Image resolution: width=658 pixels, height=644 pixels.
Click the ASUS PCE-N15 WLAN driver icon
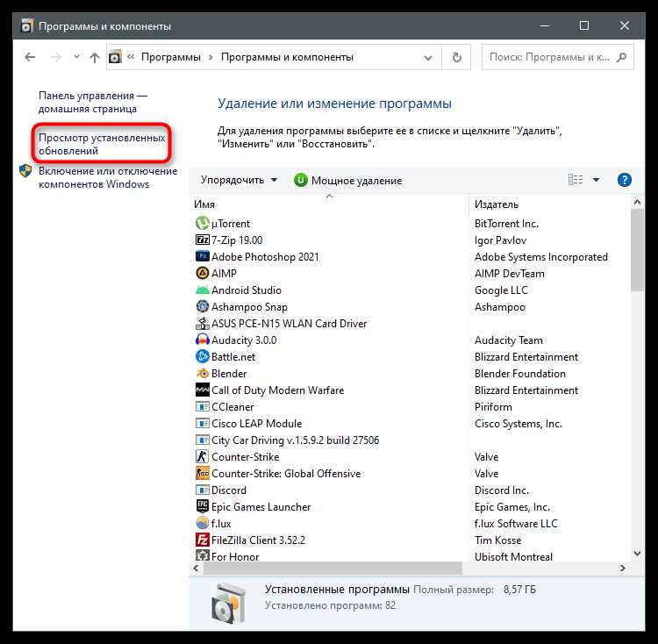(x=203, y=323)
